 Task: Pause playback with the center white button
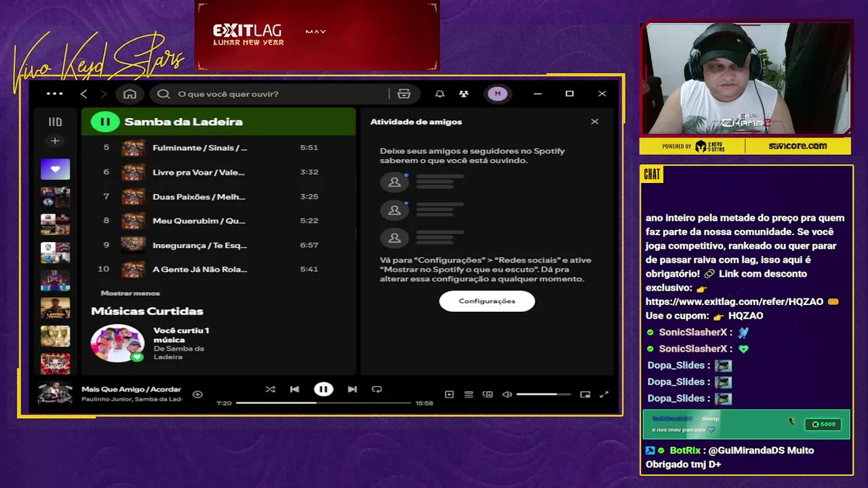point(323,389)
